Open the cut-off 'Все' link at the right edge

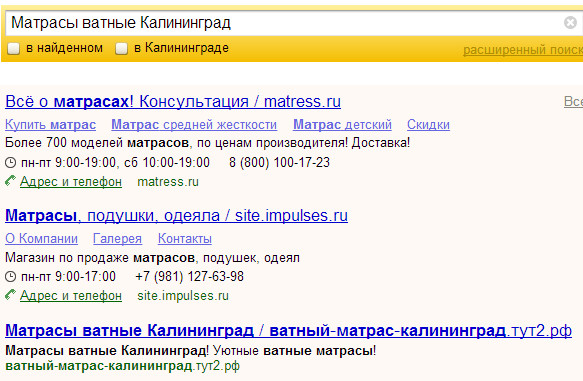coord(573,101)
